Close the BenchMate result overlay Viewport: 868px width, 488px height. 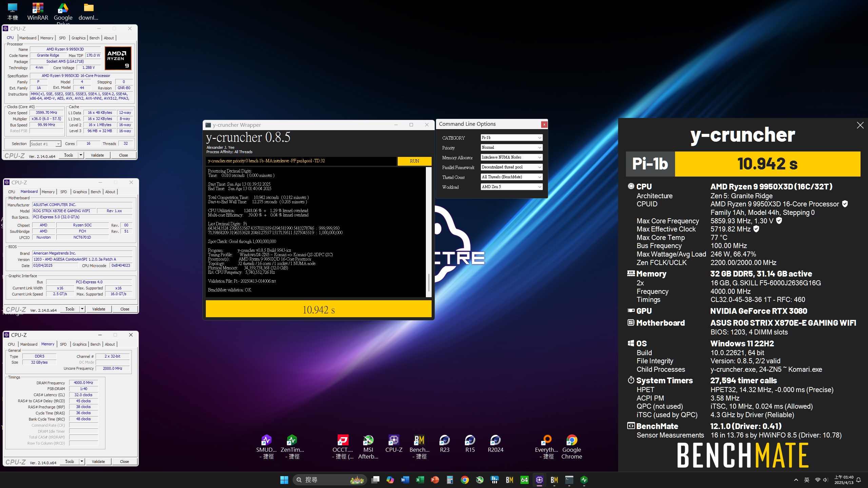point(860,125)
